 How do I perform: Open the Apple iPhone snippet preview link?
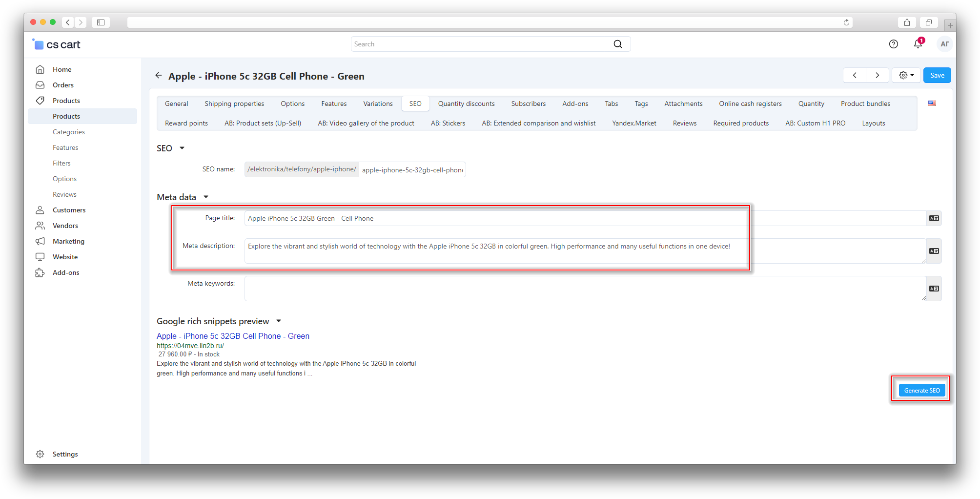(x=233, y=336)
